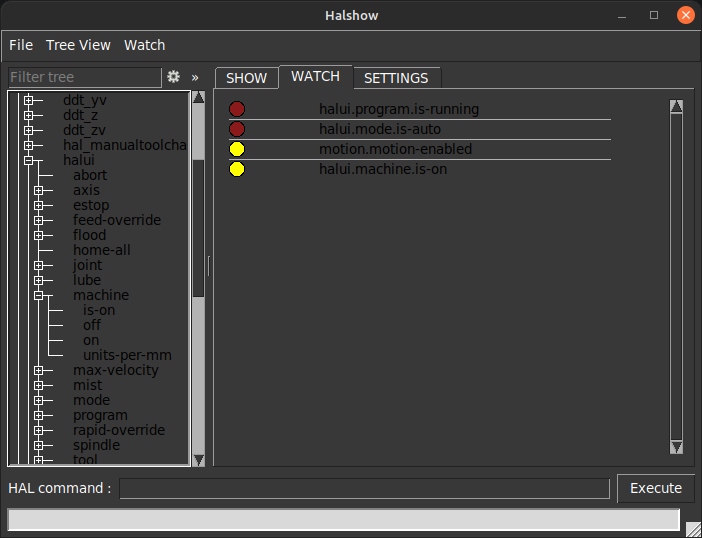Expand the ddt_yv tree node
This screenshot has width=702, height=538.
click(29, 100)
